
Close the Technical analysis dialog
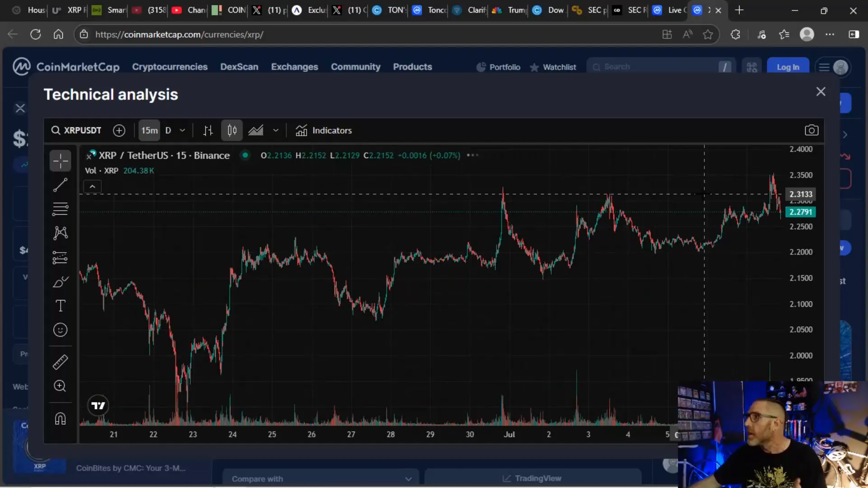821,92
